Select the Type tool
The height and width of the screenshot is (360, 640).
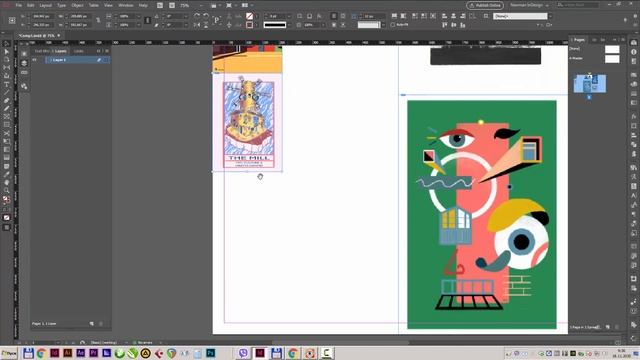7,84
